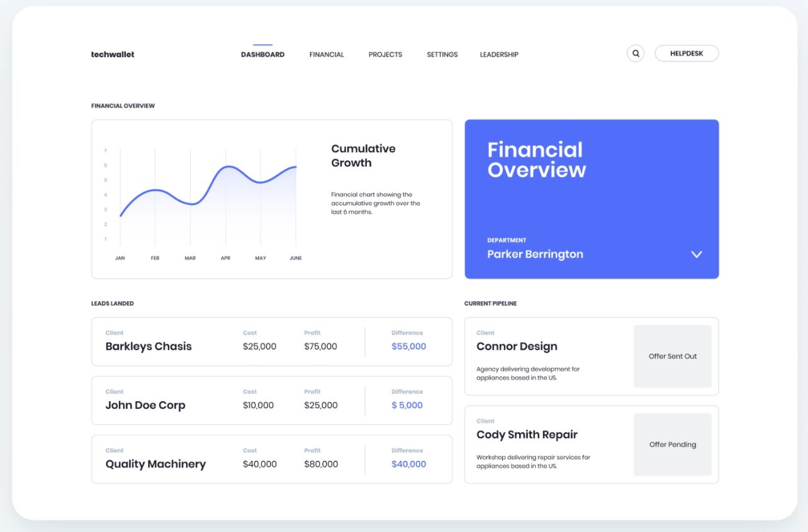
Task: Click the $10,000 cost value
Action: [x=258, y=406]
